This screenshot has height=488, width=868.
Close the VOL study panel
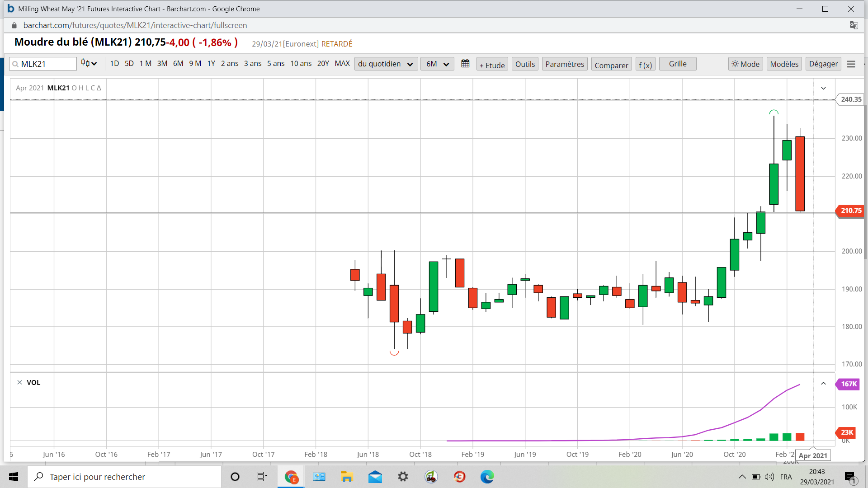tap(19, 382)
